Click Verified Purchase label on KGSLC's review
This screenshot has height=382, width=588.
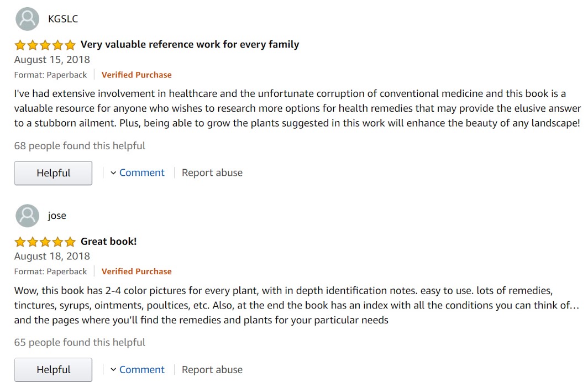(x=136, y=75)
